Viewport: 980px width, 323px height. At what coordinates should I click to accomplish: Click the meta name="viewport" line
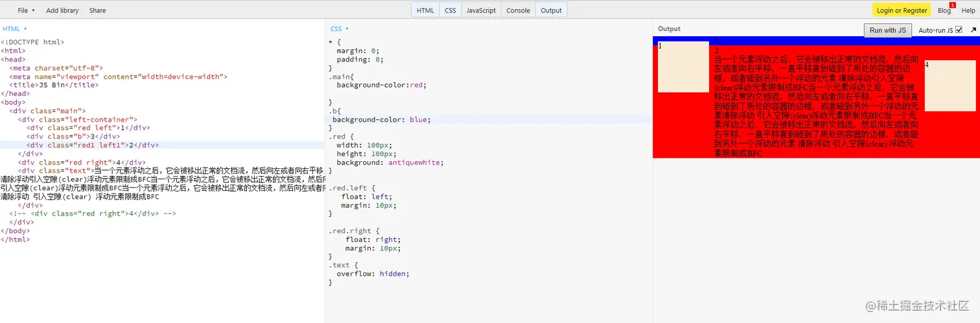click(118, 76)
